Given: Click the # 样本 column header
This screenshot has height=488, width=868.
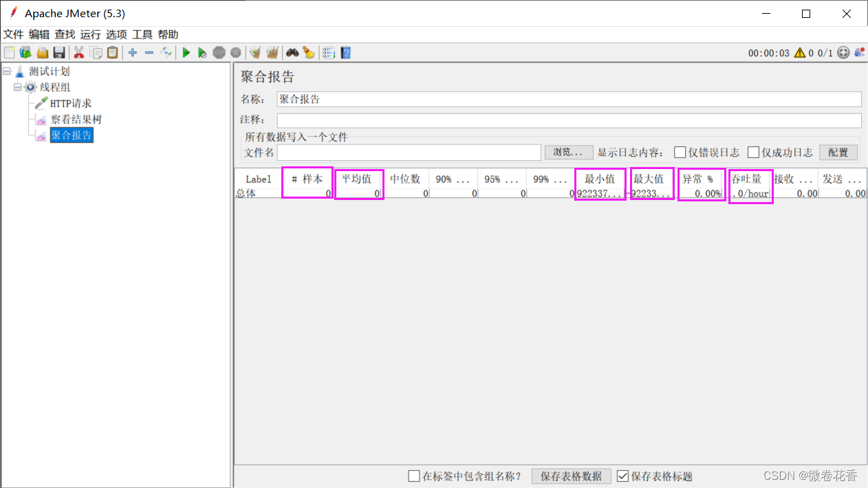Looking at the screenshot, I should [307, 179].
